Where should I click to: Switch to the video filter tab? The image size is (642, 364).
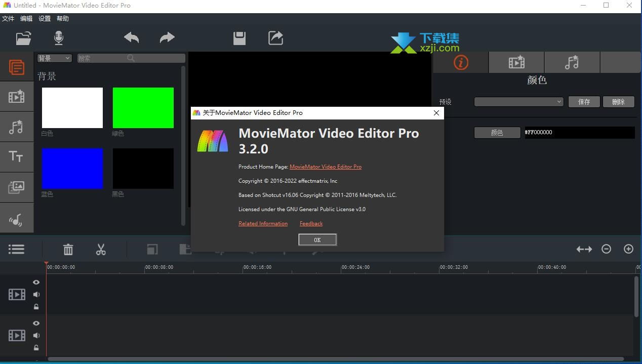[516, 63]
